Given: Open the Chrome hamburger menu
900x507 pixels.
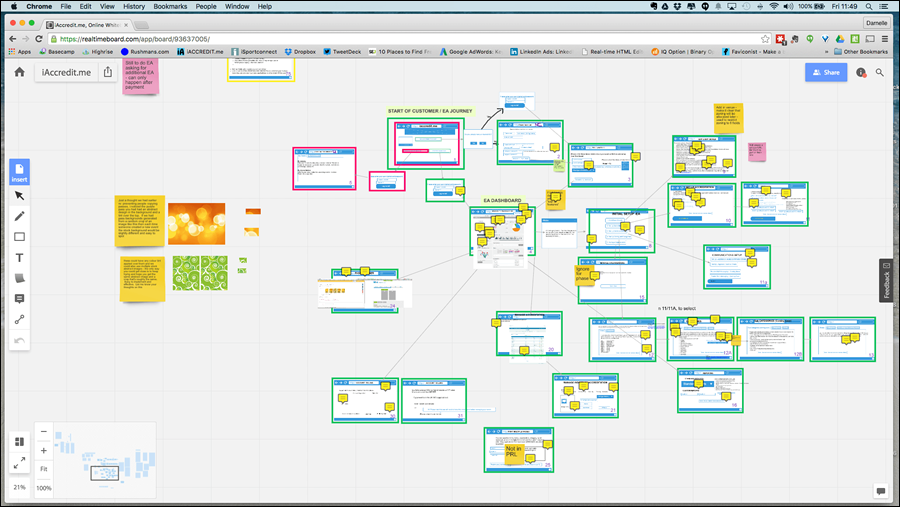Looking at the screenshot, I should pos(885,39).
